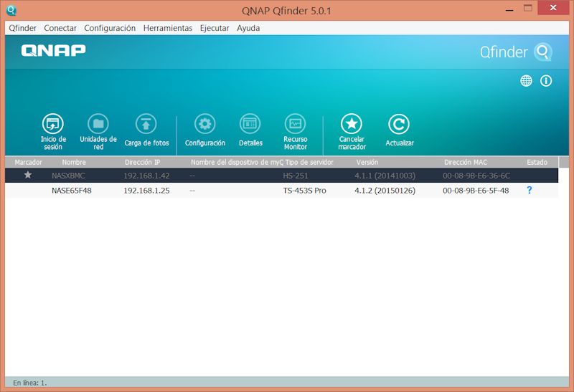The height and width of the screenshot is (392, 574).
Task: Open Unidades de red toolbar icon
Action: pyautogui.click(x=98, y=124)
